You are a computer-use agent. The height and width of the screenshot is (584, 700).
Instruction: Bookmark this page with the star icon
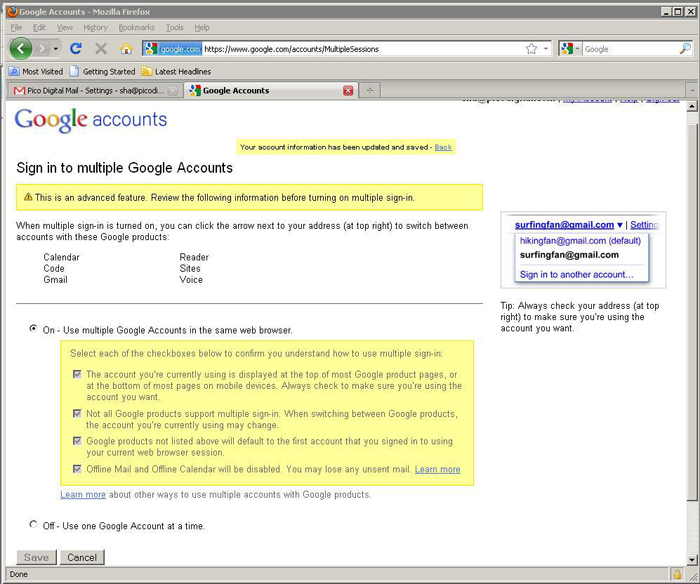pyautogui.click(x=531, y=49)
